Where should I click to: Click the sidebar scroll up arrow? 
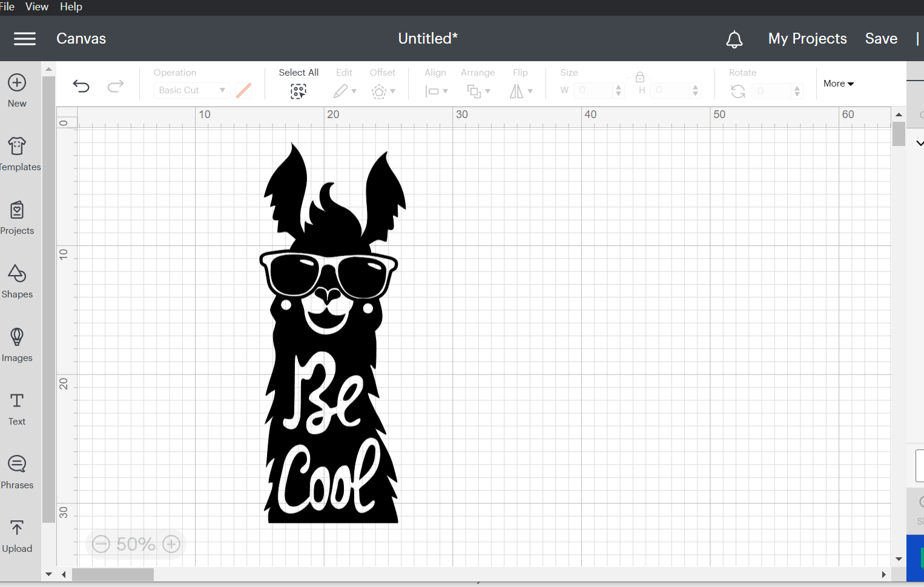click(48, 69)
